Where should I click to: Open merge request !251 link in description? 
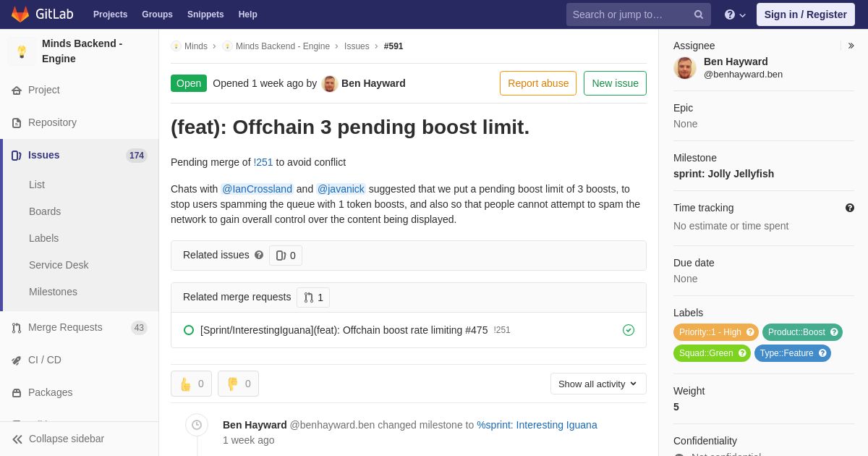tap(263, 162)
